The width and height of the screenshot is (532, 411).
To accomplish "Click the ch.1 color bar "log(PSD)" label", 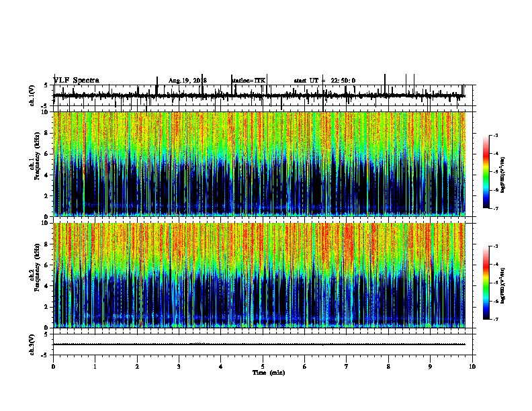I will click(502, 175).
